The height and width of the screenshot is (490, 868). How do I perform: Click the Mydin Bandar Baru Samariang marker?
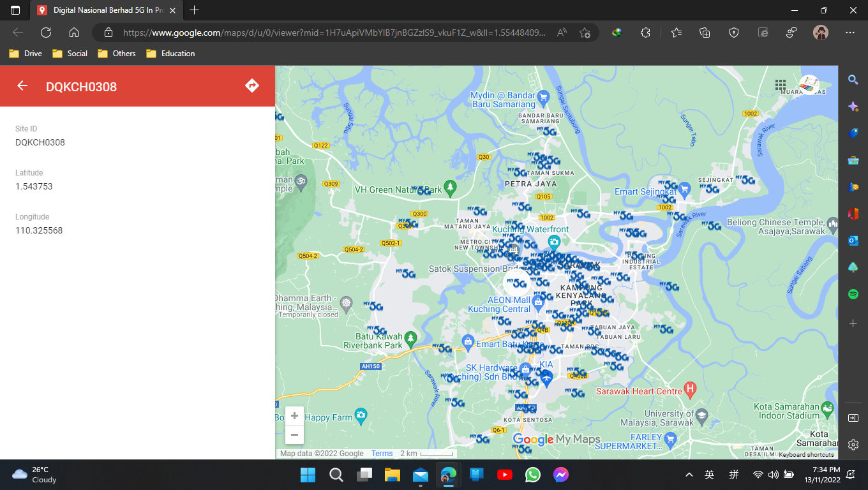pyautogui.click(x=544, y=98)
